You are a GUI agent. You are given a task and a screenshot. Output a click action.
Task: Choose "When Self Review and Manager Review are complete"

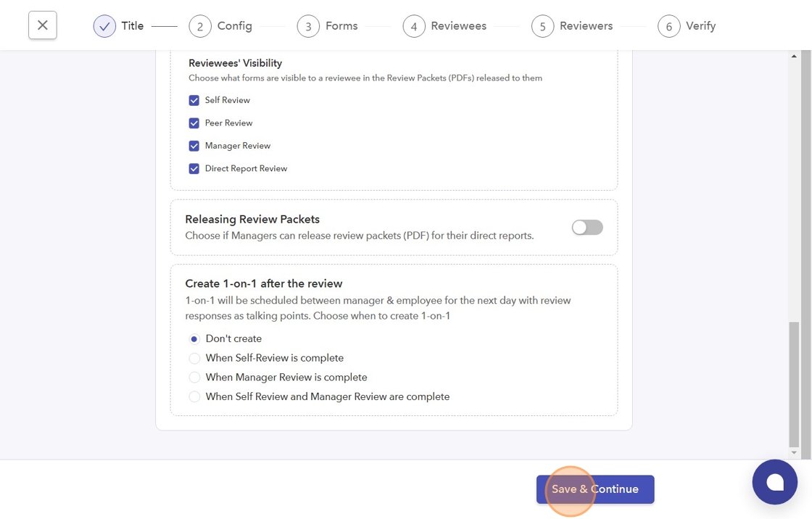(194, 397)
